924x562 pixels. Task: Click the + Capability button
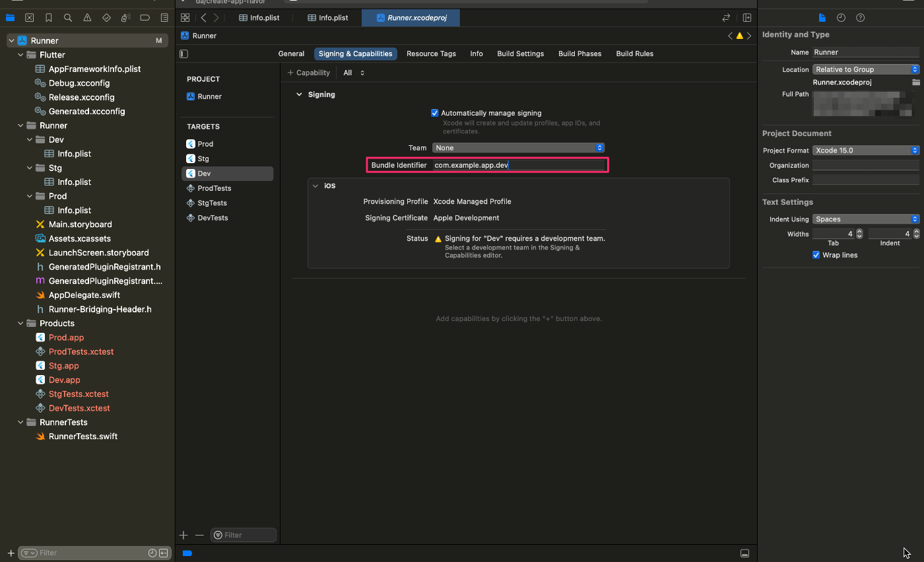click(x=309, y=73)
